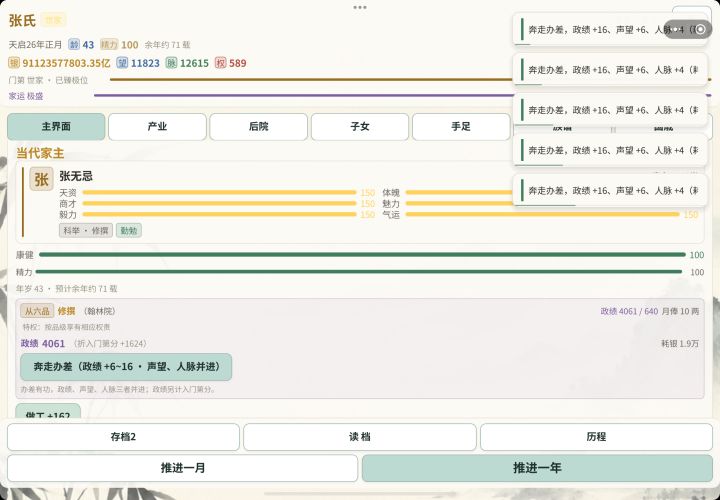Click the 天资 attribute bar
The image size is (720, 500).
click(x=219, y=192)
